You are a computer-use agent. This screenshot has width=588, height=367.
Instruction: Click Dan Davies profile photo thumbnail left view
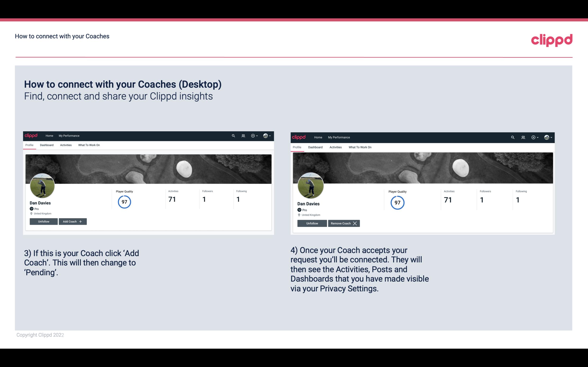[42, 185]
